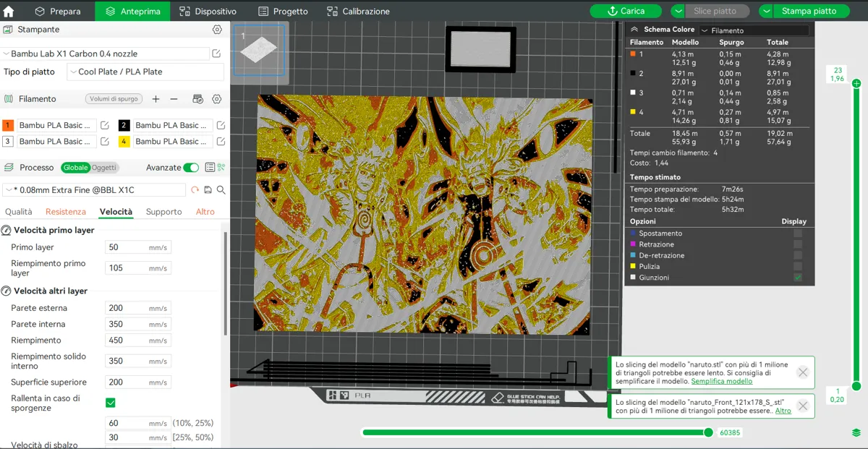868x449 pixels.
Task: Click filament 4 yellow color swatch
Action: [x=124, y=141]
